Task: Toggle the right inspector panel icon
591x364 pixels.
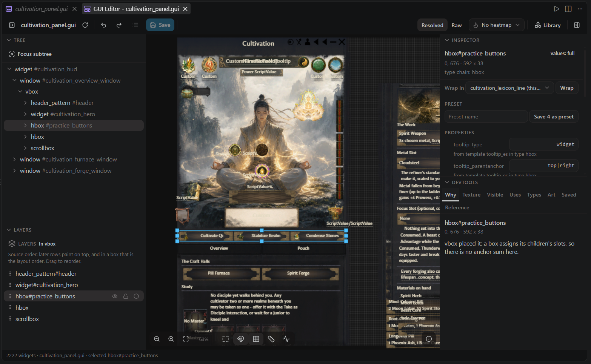Action: coord(577,25)
